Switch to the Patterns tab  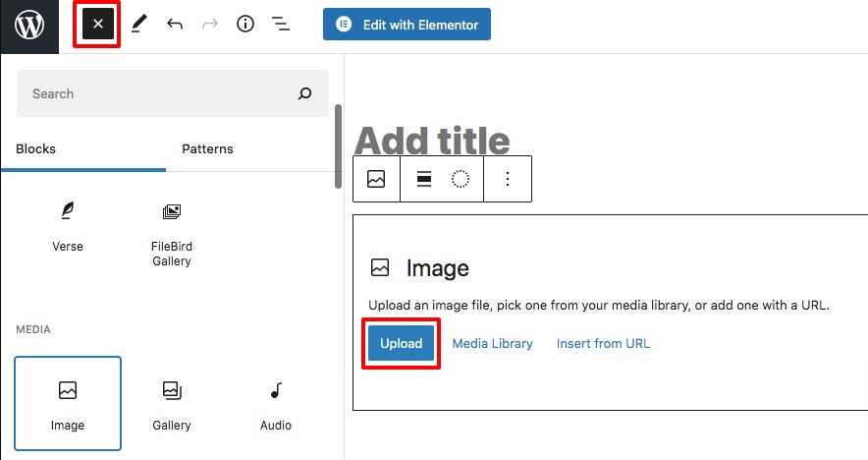point(207,149)
